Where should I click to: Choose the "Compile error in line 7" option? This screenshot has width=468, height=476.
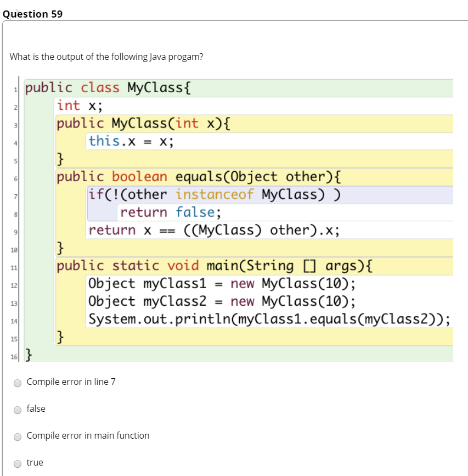pyautogui.click(x=18, y=383)
